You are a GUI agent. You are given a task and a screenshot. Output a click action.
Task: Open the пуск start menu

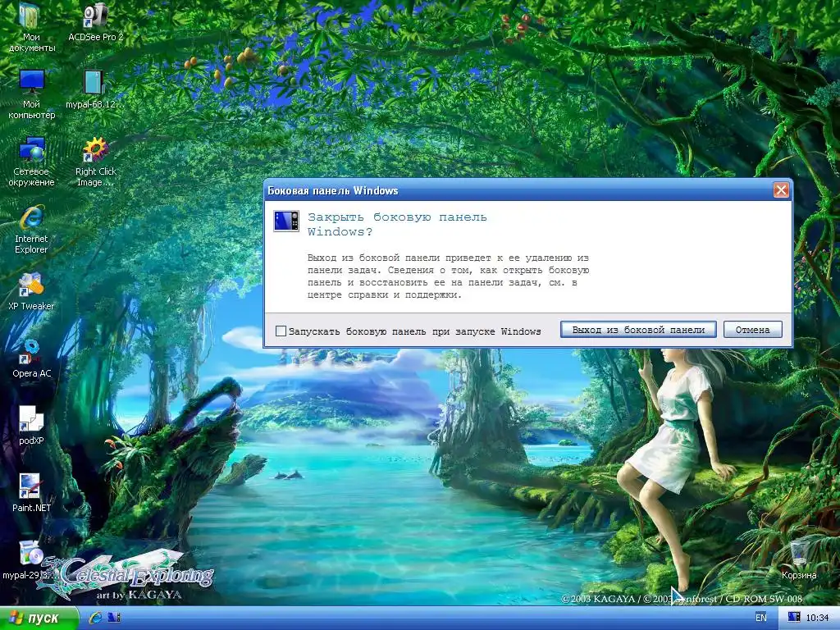click(39, 619)
